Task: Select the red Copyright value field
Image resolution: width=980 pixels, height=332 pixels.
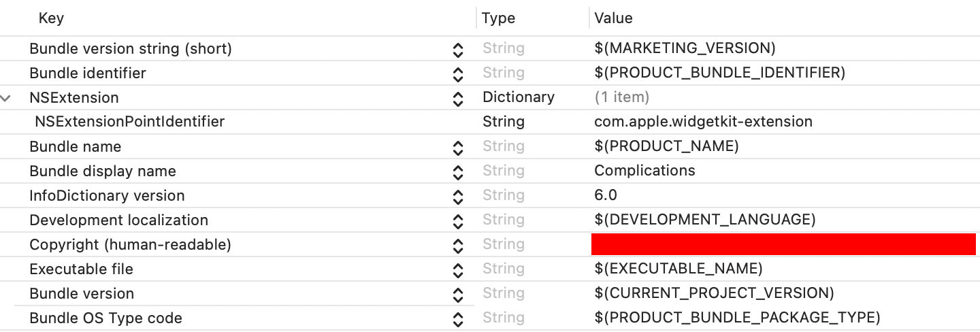Action: (x=783, y=244)
